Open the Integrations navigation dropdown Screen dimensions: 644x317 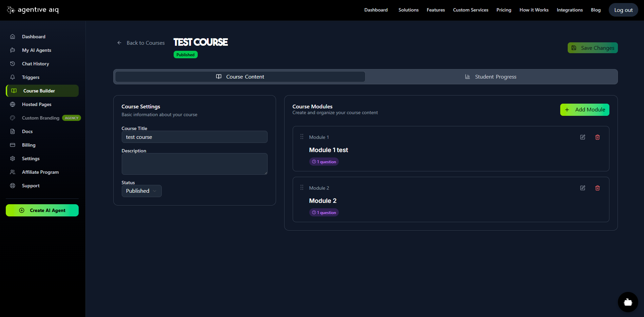[570, 10]
